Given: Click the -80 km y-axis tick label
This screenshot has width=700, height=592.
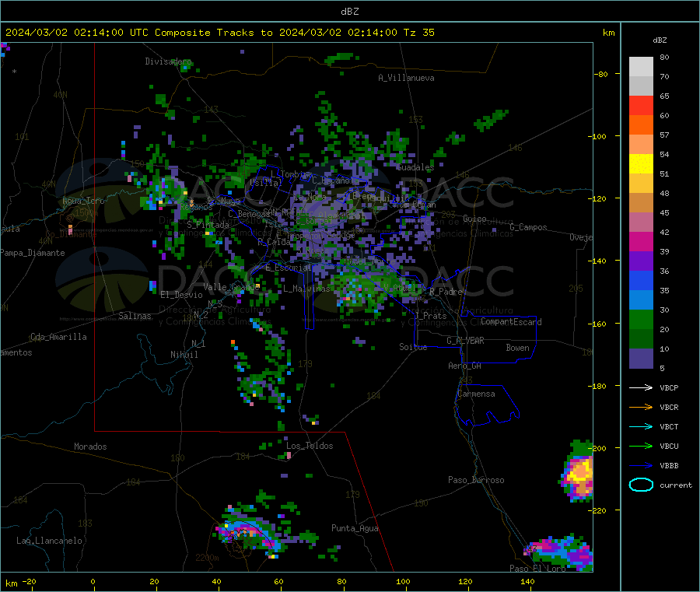Looking at the screenshot, I should [601, 74].
